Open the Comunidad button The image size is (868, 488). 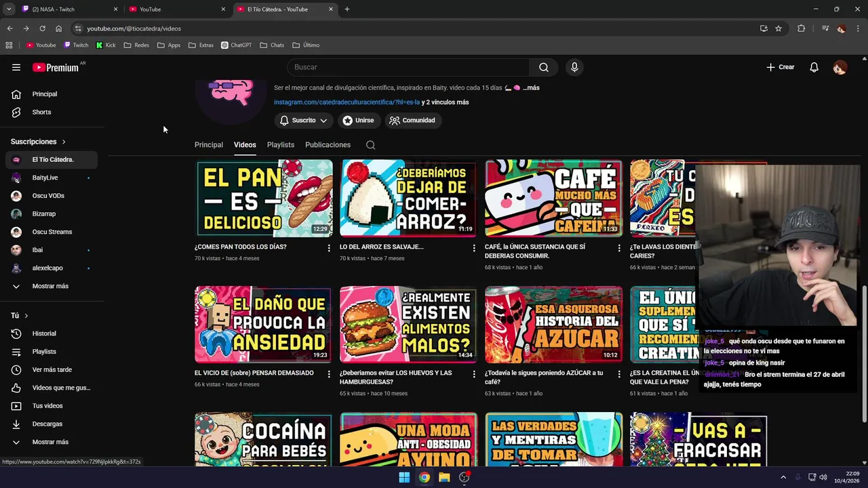click(x=412, y=121)
